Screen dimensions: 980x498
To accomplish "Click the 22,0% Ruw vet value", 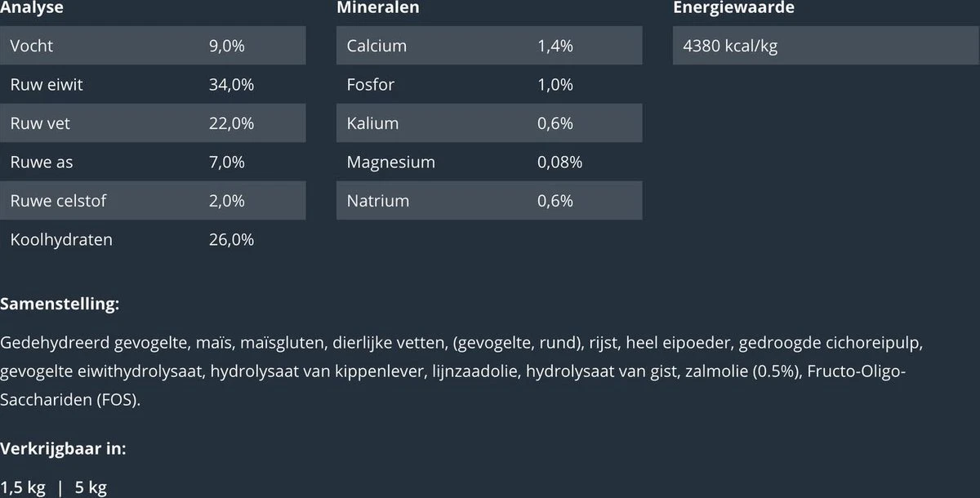I will pos(231,123).
